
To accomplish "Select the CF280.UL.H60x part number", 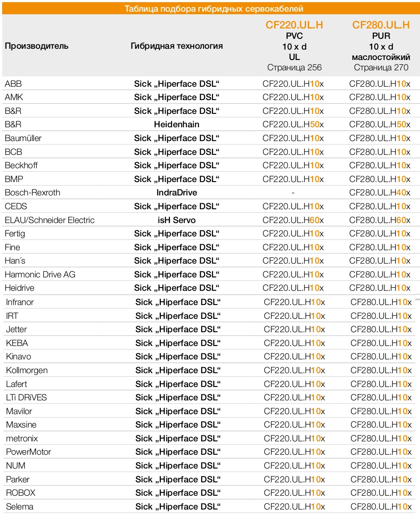I will pos(380,220).
